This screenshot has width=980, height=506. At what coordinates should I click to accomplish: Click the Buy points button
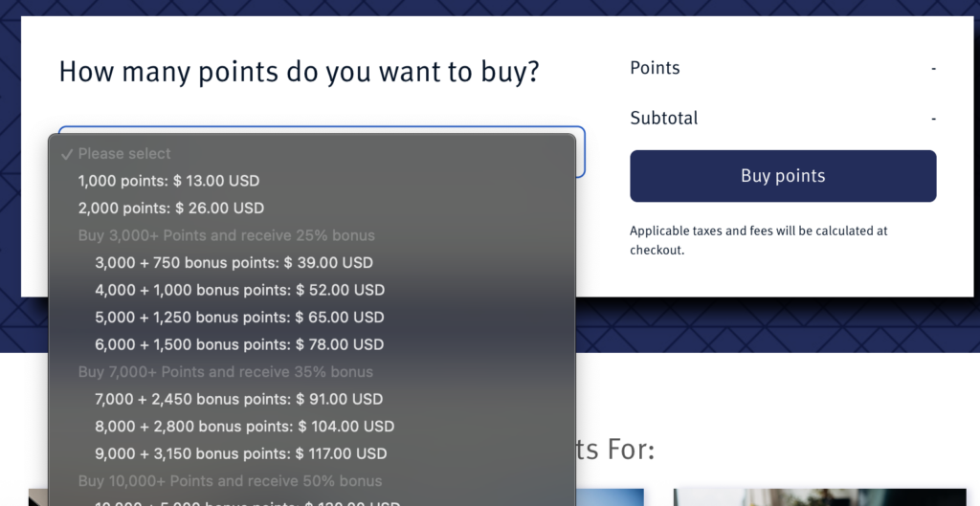(x=783, y=176)
